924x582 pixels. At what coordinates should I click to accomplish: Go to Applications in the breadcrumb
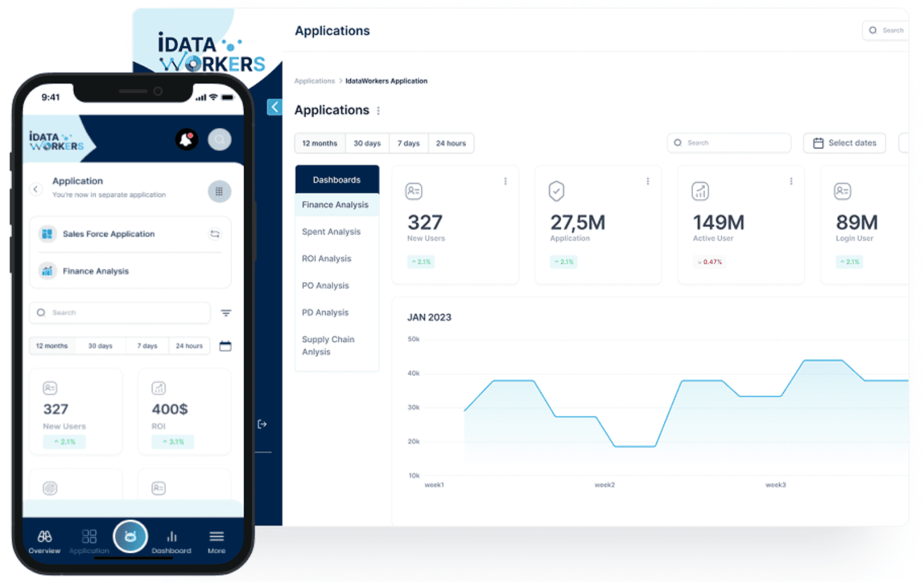pos(314,81)
